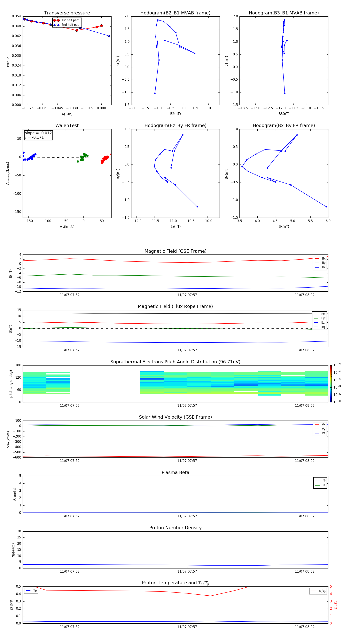Click the 'Transverse pressure' plot title
351x644 pixels.
[x=67, y=13]
